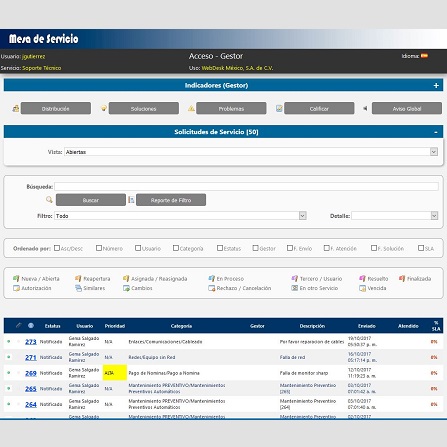The width and height of the screenshot is (447, 447).
Task: Sort by the Prioridad column header
Action: coord(115,326)
